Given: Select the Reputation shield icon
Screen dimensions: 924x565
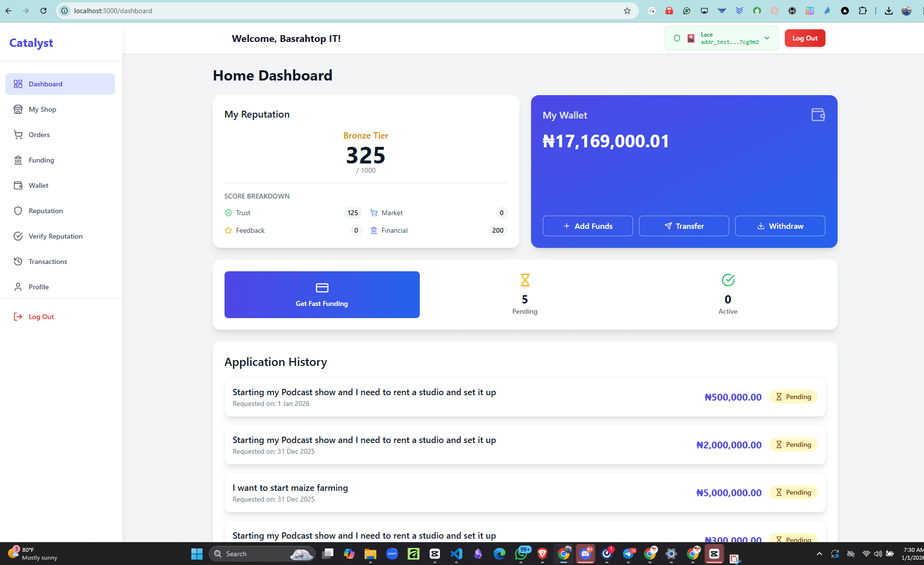Looking at the screenshot, I should [18, 210].
